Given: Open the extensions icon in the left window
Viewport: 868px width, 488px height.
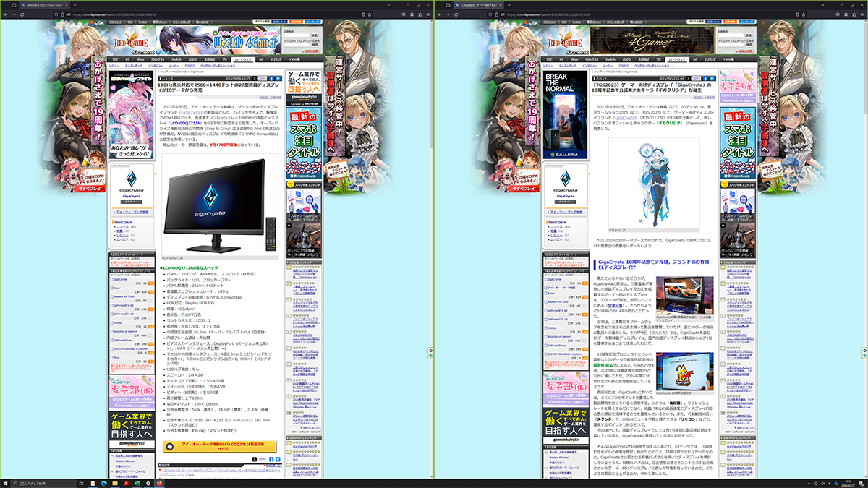Looking at the screenshot, I should [420, 14].
